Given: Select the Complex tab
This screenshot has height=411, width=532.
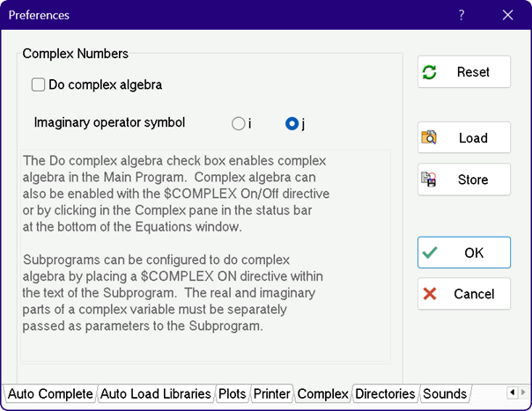Looking at the screenshot, I should click(322, 393).
